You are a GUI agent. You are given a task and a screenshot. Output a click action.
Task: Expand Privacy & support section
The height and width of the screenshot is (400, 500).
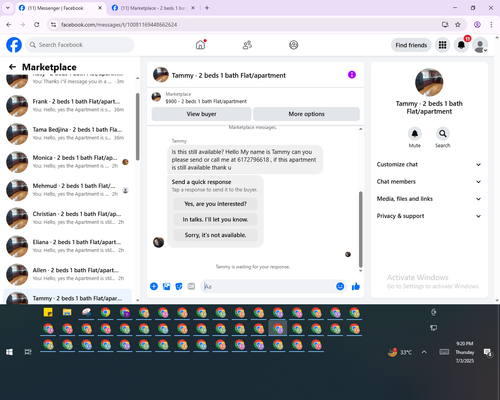(x=429, y=216)
